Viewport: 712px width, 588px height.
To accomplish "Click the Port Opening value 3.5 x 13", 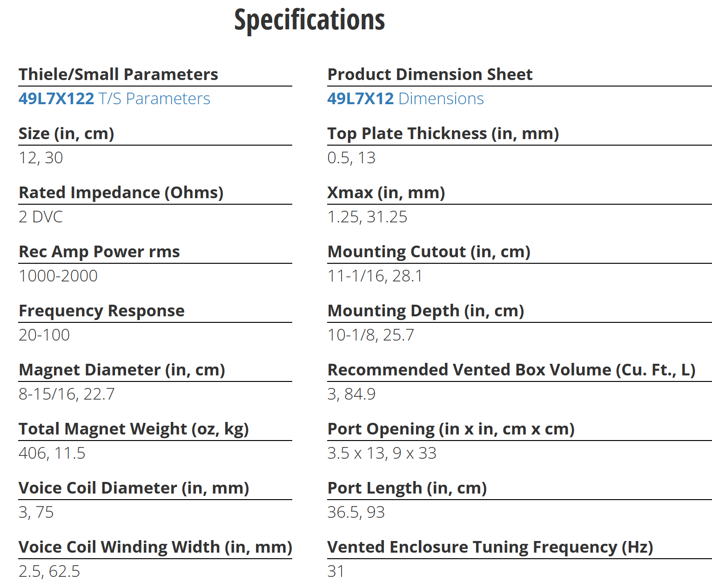I will (356, 453).
